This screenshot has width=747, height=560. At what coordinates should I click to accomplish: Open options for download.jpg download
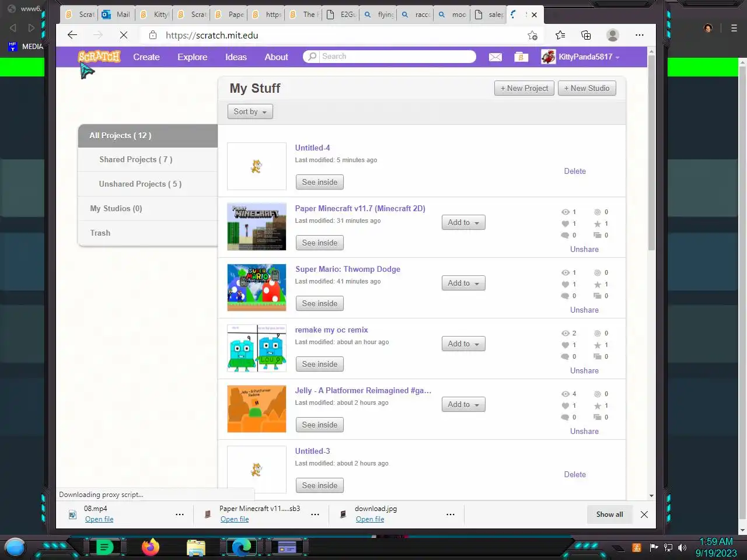tap(451, 514)
